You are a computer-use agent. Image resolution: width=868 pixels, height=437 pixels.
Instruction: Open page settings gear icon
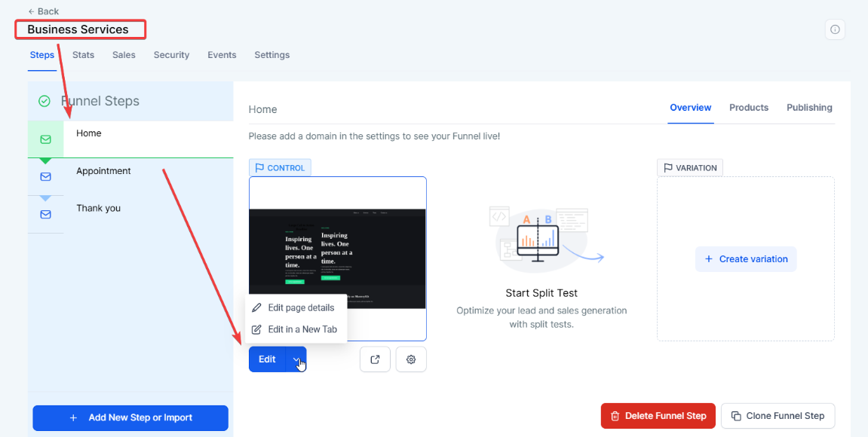(411, 359)
